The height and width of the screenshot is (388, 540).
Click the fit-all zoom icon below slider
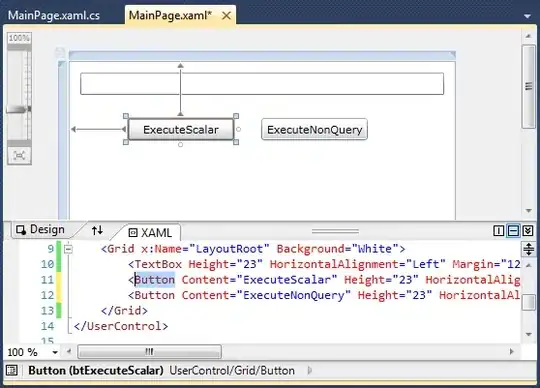[19, 156]
